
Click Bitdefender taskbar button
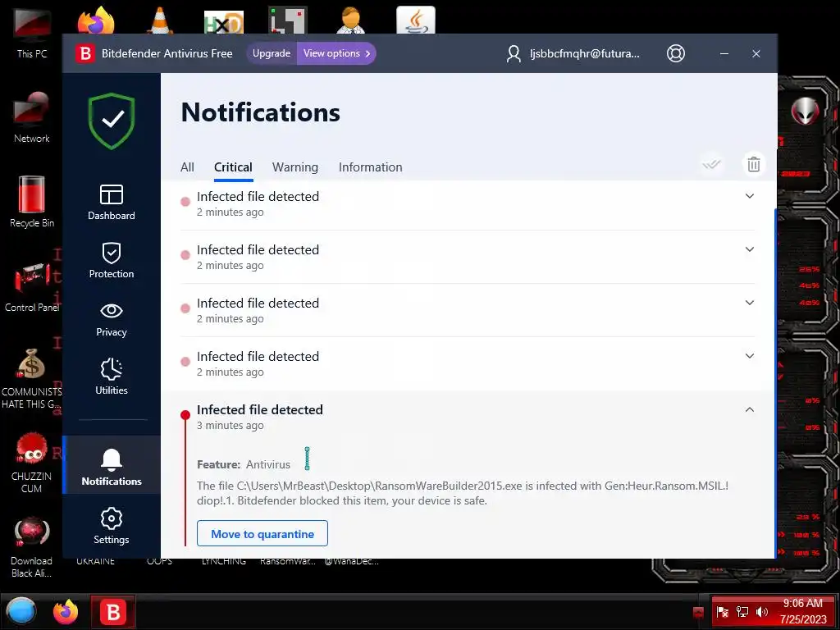[x=112, y=611]
